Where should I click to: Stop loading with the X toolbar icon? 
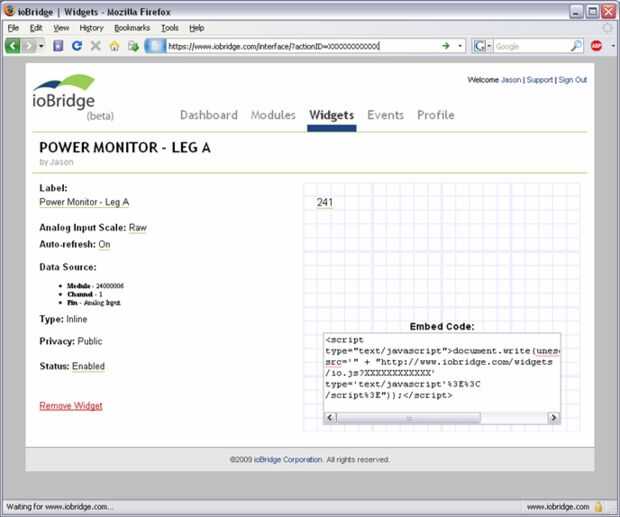95,46
